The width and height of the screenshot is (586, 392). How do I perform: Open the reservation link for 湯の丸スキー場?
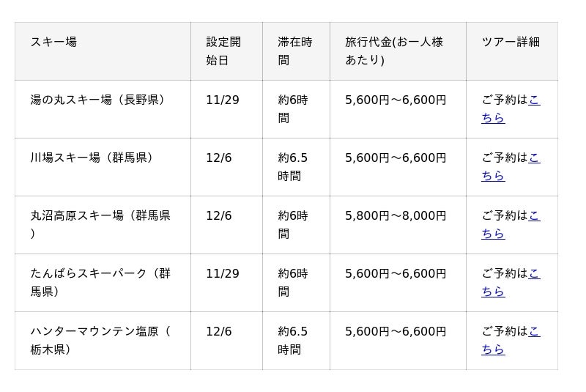click(492, 118)
